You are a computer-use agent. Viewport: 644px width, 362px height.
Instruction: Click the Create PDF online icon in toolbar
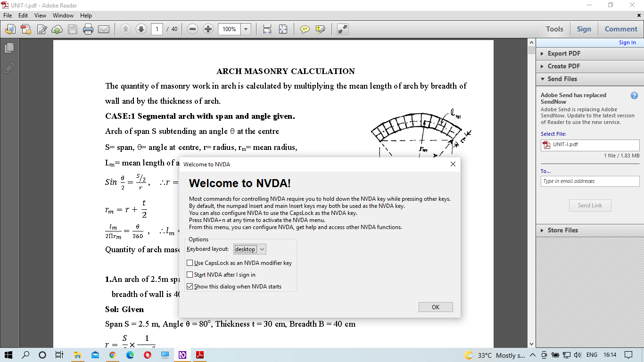(25, 29)
